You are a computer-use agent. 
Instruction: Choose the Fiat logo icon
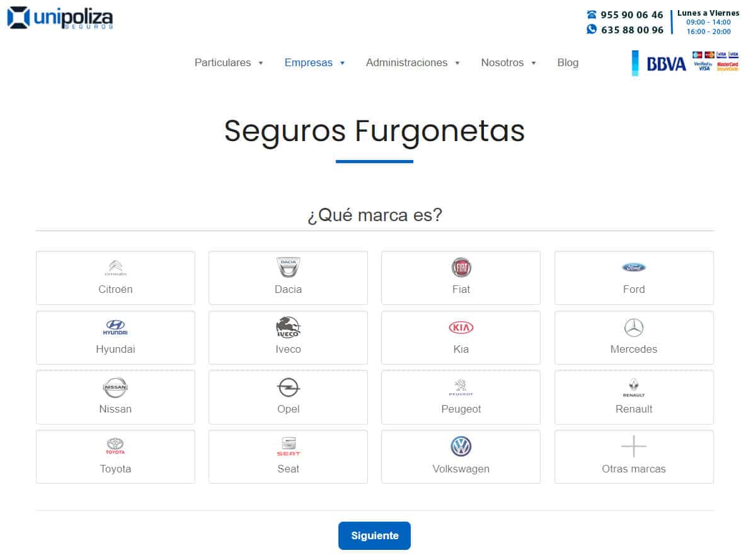pyautogui.click(x=461, y=268)
